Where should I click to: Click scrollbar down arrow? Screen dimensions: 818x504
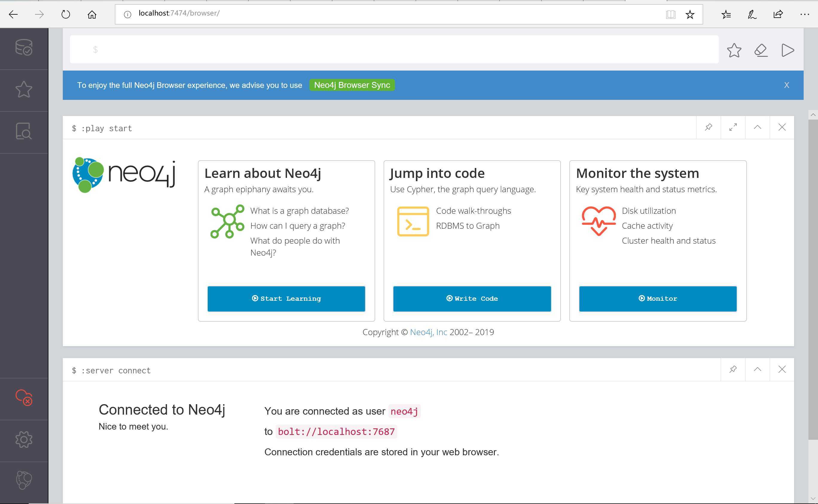[x=813, y=499]
